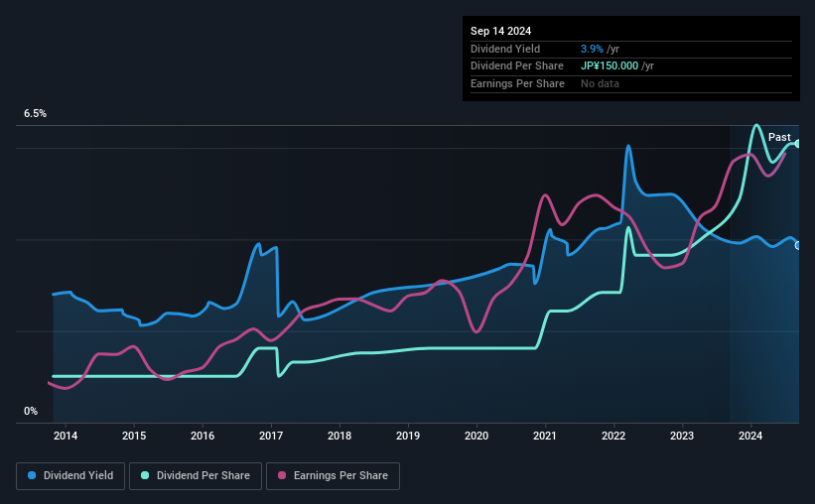Click the 2017 x-axis label

click(x=271, y=436)
